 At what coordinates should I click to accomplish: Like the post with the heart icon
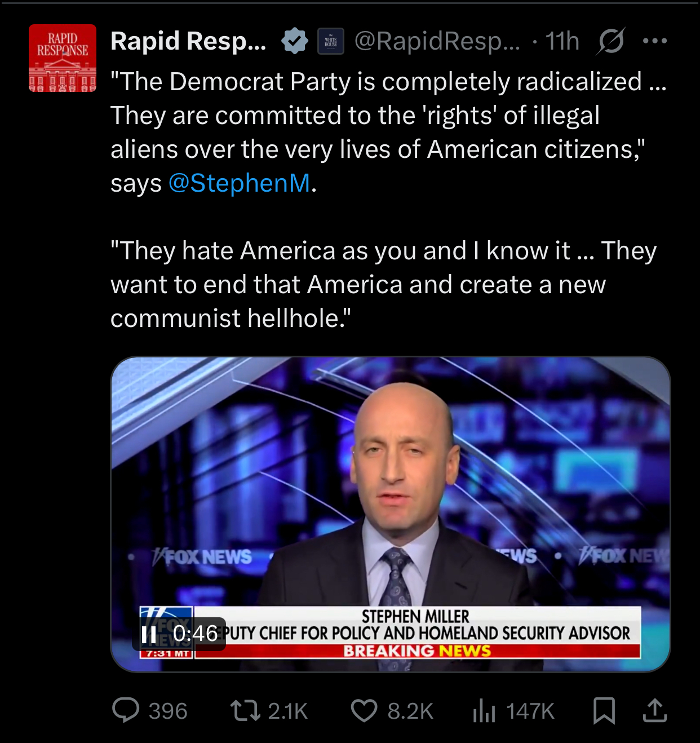tap(364, 710)
